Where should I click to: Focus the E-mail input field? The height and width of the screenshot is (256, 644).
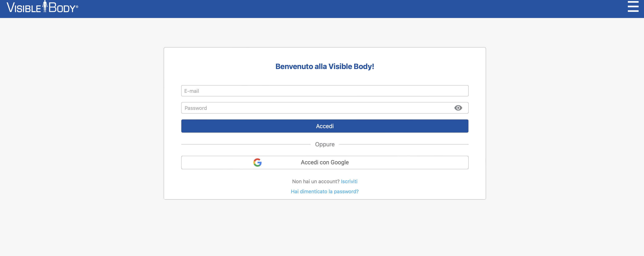[325, 91]
